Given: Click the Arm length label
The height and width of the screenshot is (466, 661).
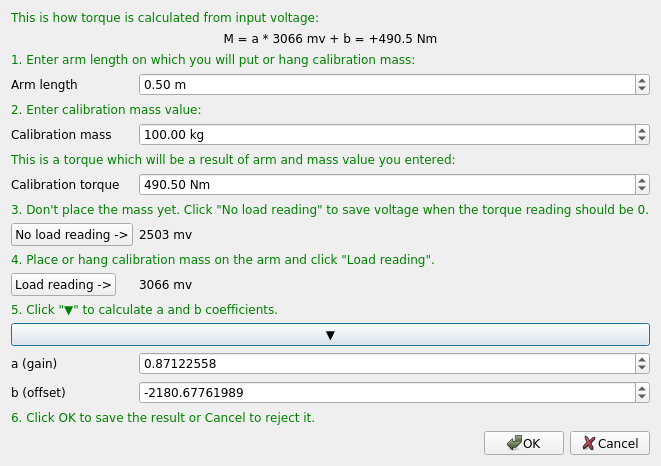Looking at the screenshot, I should click(x=44, y=85).
